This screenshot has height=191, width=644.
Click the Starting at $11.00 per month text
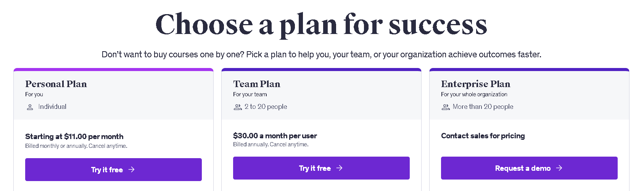point(74,136)
